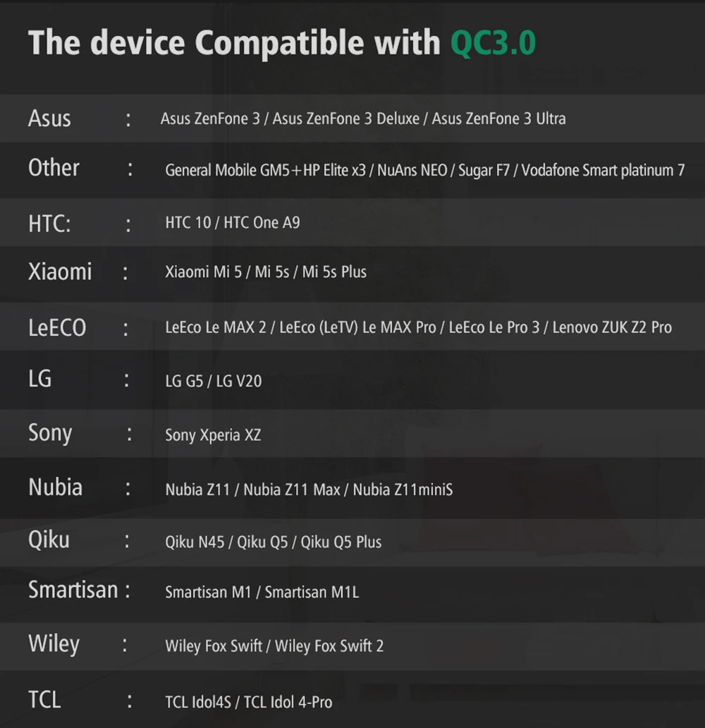Select the Nubia brand label

55,487
